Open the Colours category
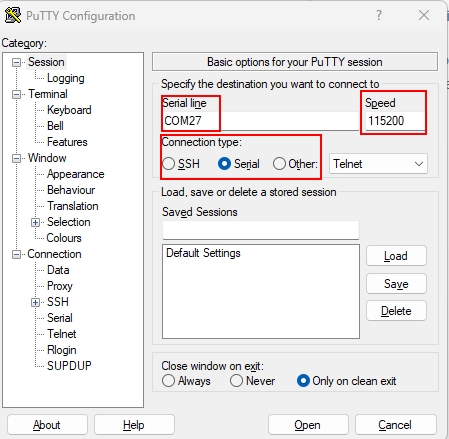This screenshot has width=449, height=439. [x=64, y=238]
